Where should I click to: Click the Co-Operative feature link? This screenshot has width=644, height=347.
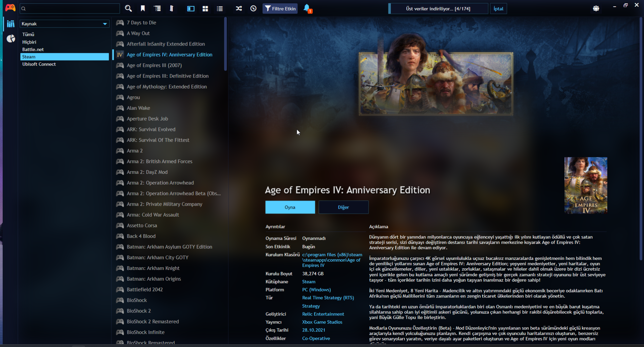(316, 339)
